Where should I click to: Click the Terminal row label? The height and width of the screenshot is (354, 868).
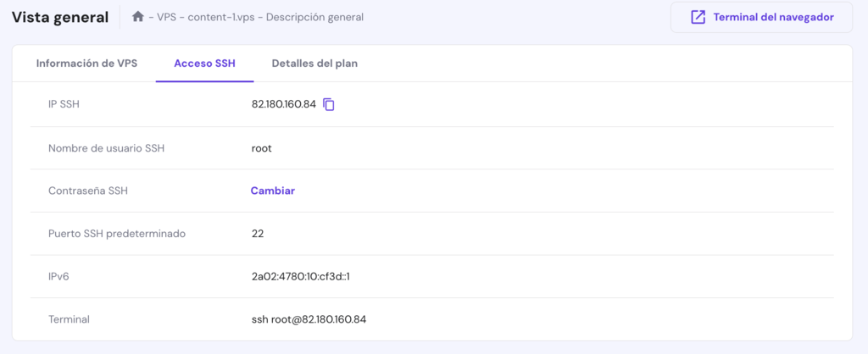pos(69,319)
